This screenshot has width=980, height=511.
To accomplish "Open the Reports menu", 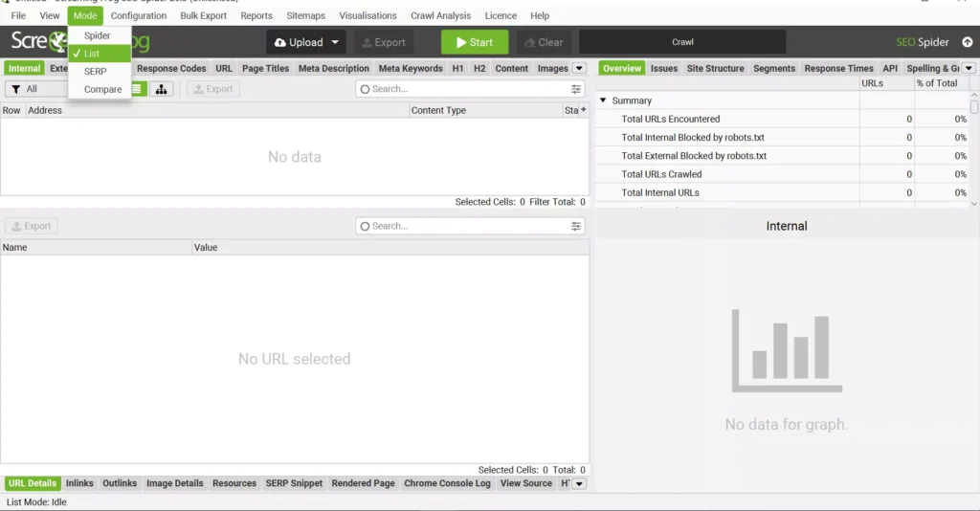I will (x=256, y=15).
